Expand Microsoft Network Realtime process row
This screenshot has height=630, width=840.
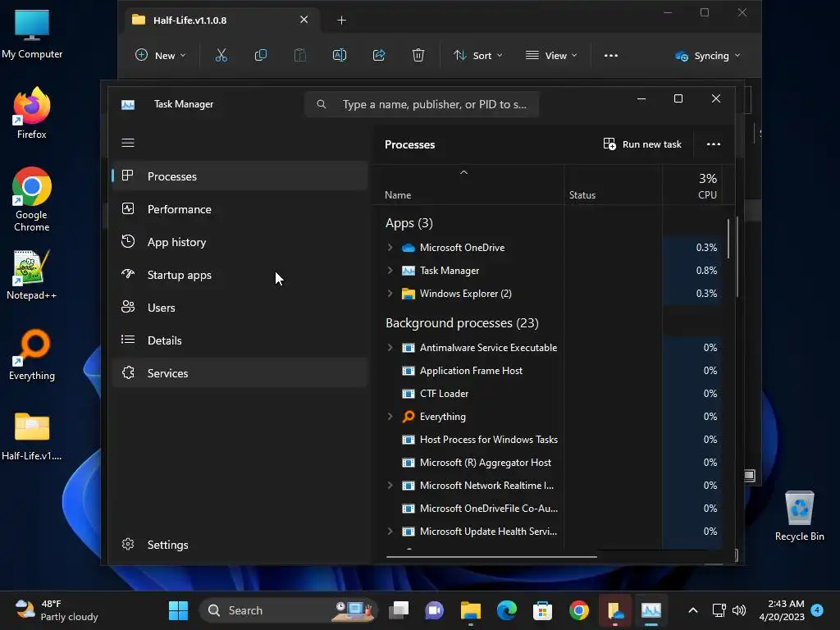coord(390,486)
